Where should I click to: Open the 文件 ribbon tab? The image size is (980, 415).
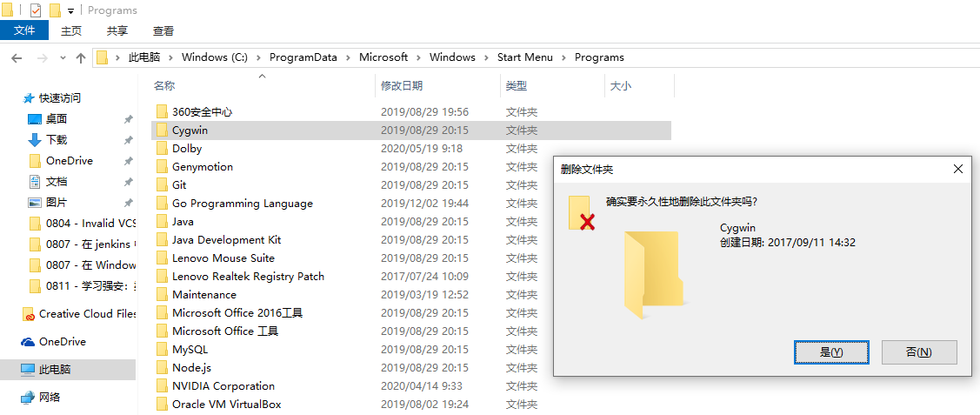click(x=24, y=30)
